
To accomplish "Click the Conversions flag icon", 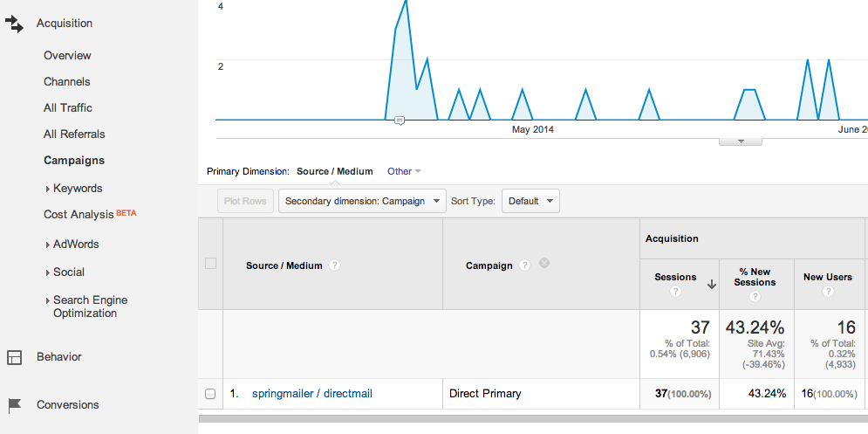I will coord(14,405).
